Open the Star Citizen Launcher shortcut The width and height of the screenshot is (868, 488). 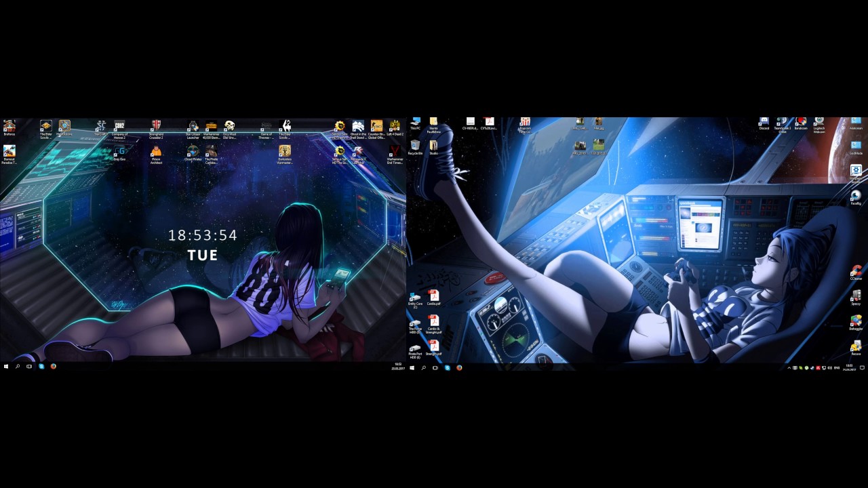(x=193, y=126)
